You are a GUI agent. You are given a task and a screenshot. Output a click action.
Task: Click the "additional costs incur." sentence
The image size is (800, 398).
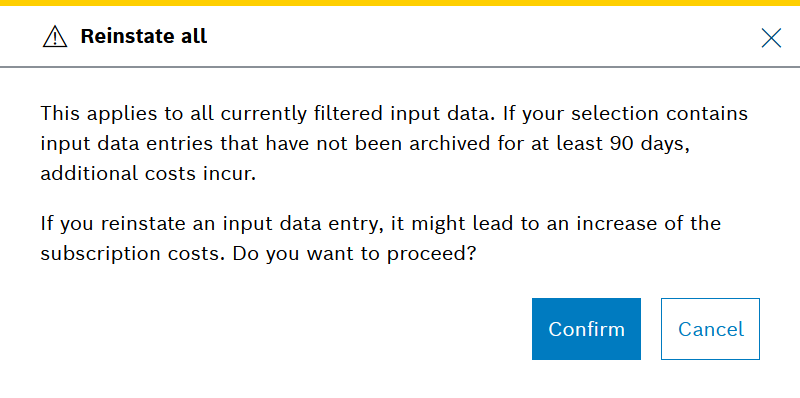click(x=148, y=174)
